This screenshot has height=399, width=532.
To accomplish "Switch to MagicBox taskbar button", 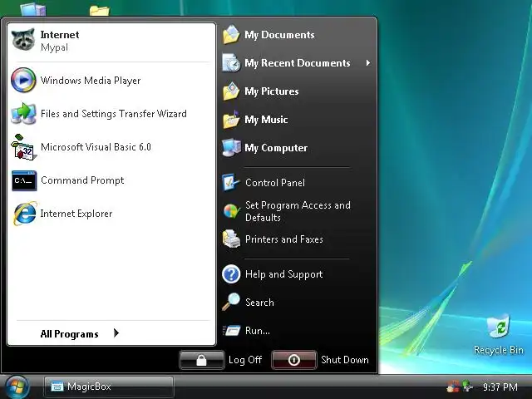I will pyautogui.click(x=109, y=387).
